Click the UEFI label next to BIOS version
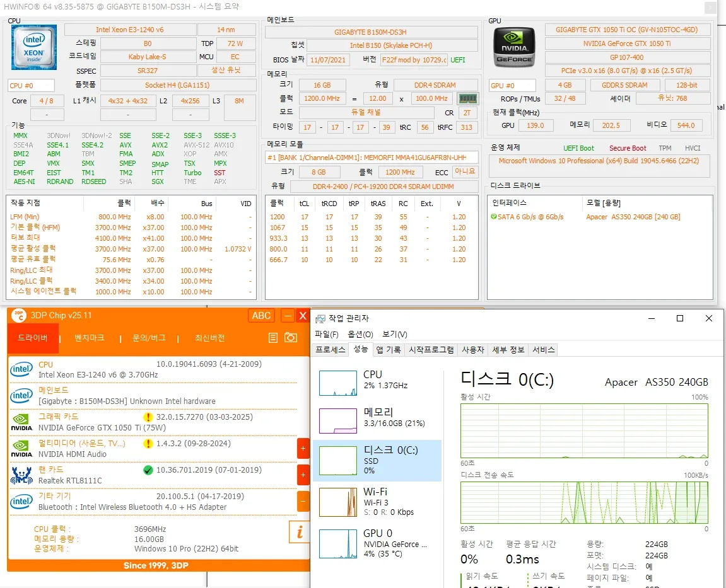Viewport: 726px width, 588px height. [457, 60]
